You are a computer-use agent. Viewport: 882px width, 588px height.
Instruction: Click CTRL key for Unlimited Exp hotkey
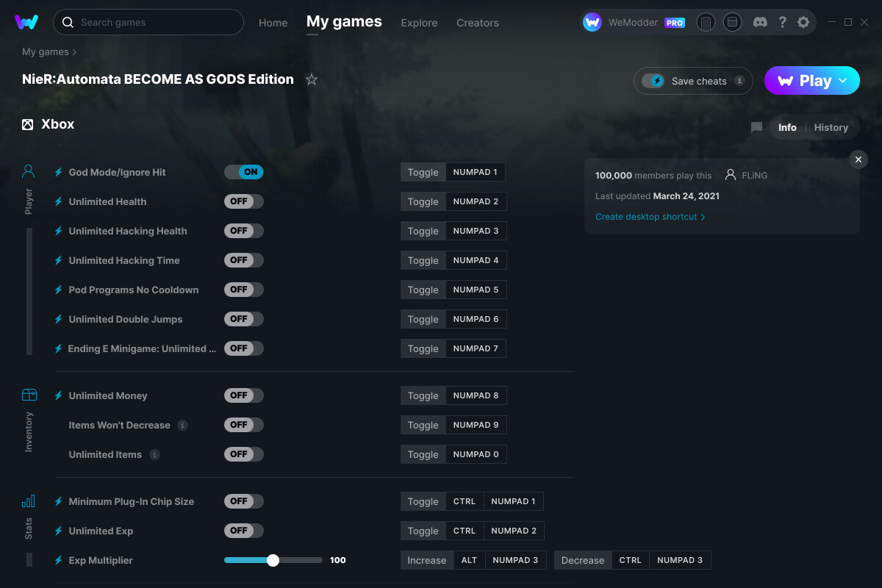[x=465, y=531]
